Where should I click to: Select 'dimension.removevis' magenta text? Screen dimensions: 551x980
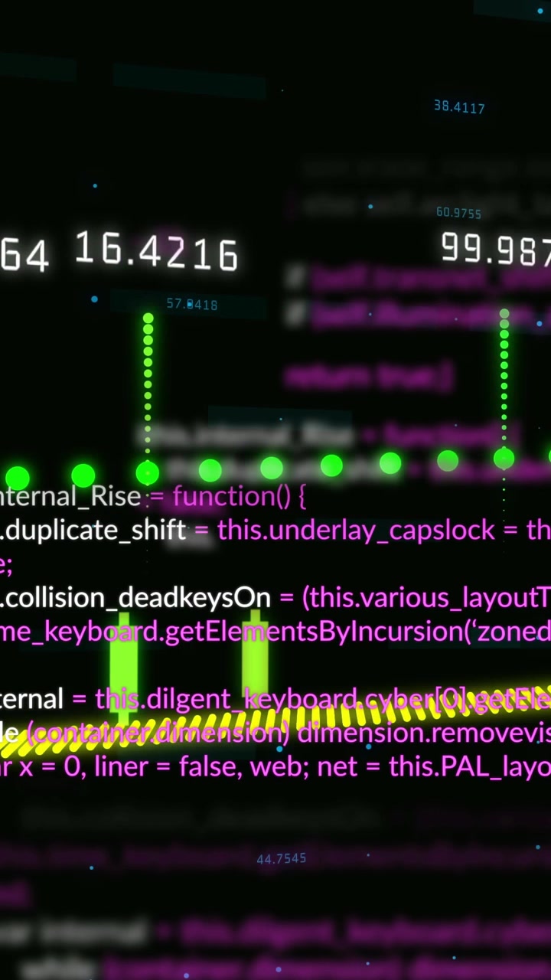[424, 733]
